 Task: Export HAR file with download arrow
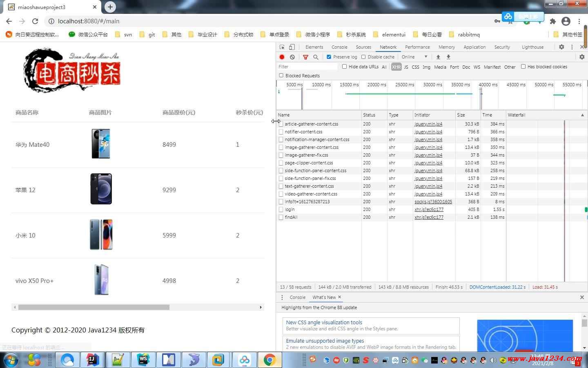point(448,57)
